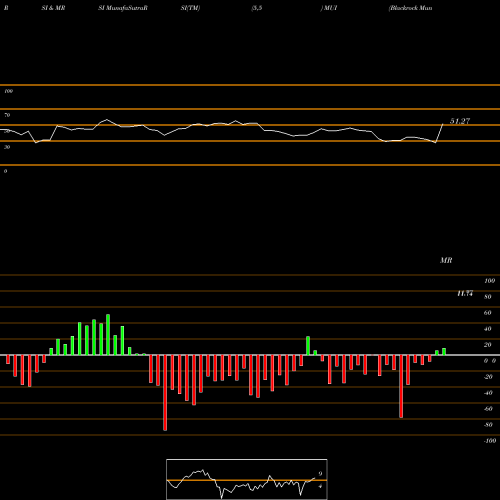Click the 'SI MunafaSutraR' header text

[x=123, y=8]
